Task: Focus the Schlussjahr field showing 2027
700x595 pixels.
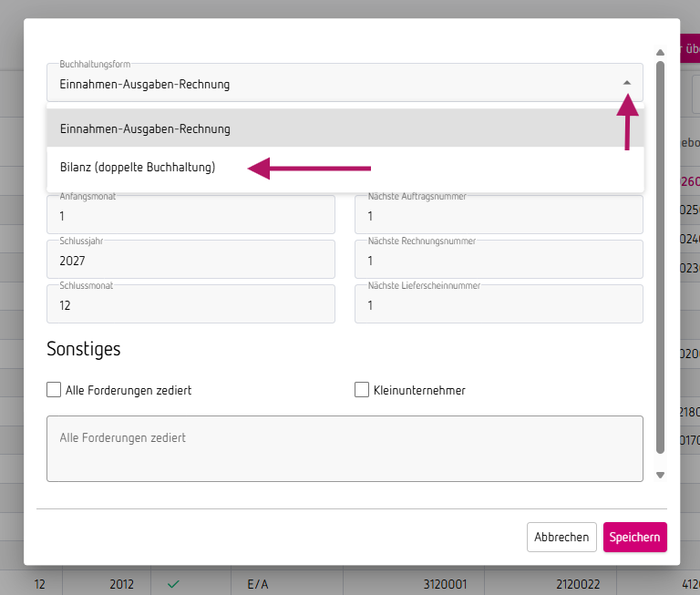Action: 190,261
